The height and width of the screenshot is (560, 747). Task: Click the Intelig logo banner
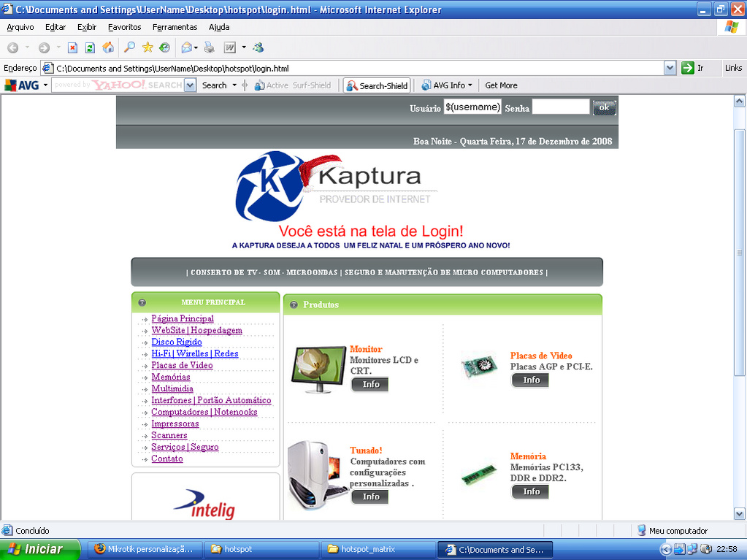205,504
